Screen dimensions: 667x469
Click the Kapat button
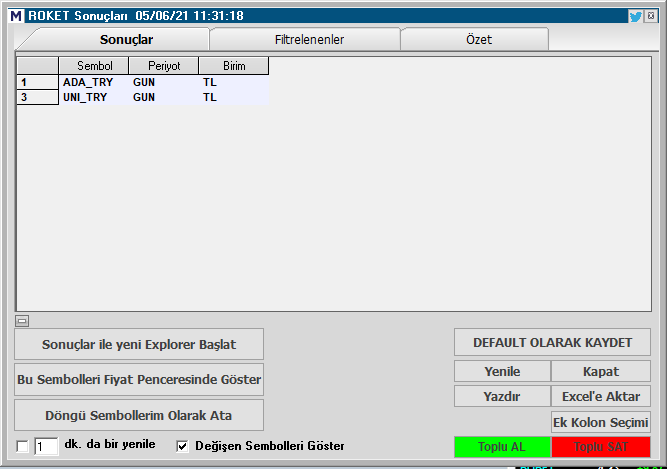[601, 371]
